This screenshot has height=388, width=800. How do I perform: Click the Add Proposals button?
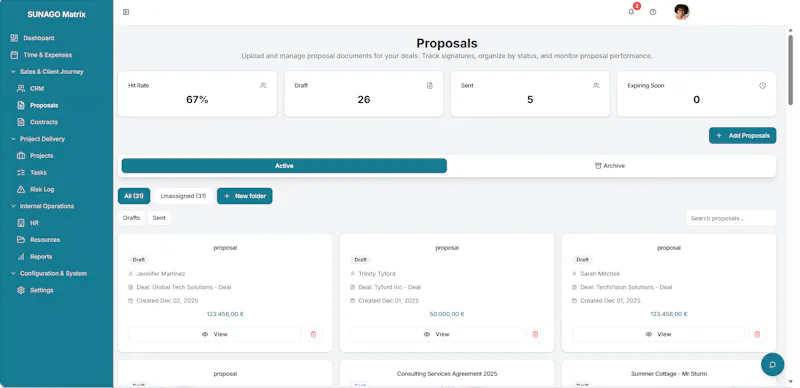pos(742,135)
